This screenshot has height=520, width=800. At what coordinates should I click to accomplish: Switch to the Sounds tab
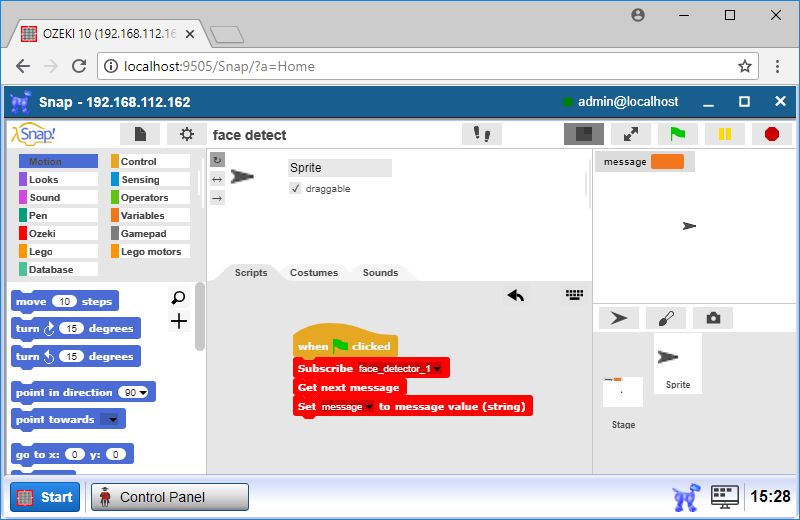click(x=380, y=273)
